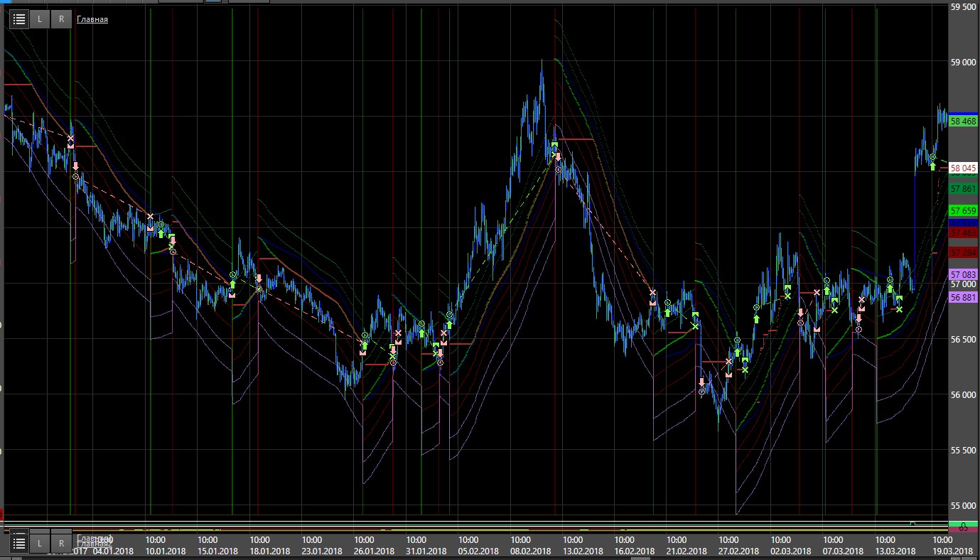Screen dimensions: 980x560
Task: Click the bright green 57 659 price tag
Action: [963, 211]
